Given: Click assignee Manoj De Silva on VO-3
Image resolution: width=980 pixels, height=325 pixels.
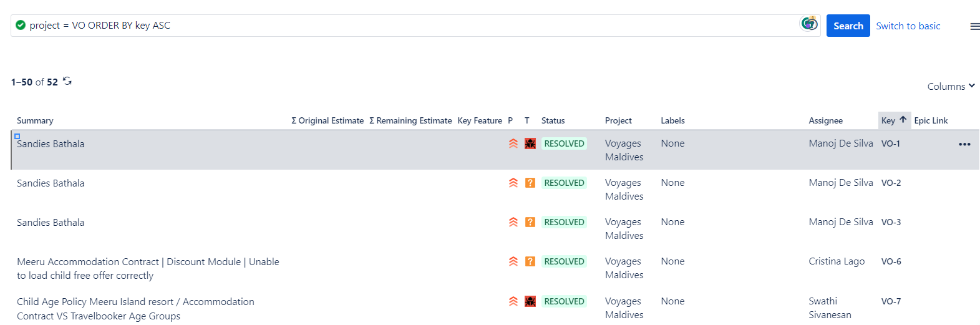Looking at the screenshot, I should (x=840, y=222).
